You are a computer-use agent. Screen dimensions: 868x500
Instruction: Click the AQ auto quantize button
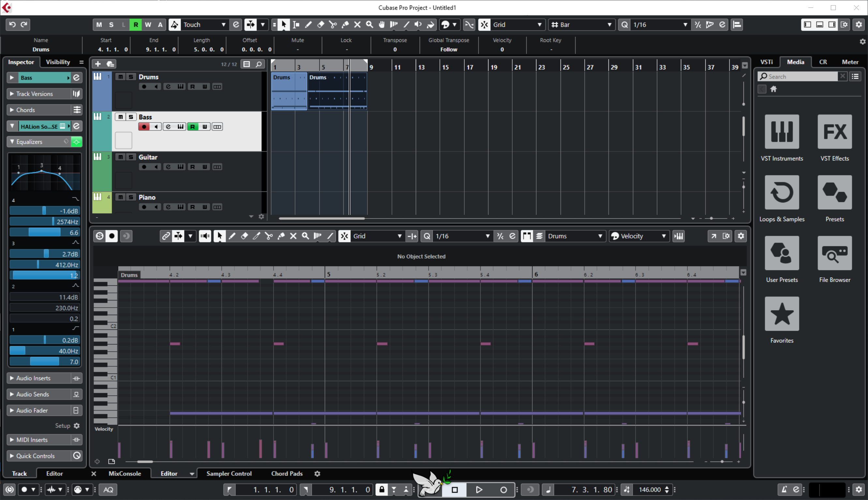point(109,489)
